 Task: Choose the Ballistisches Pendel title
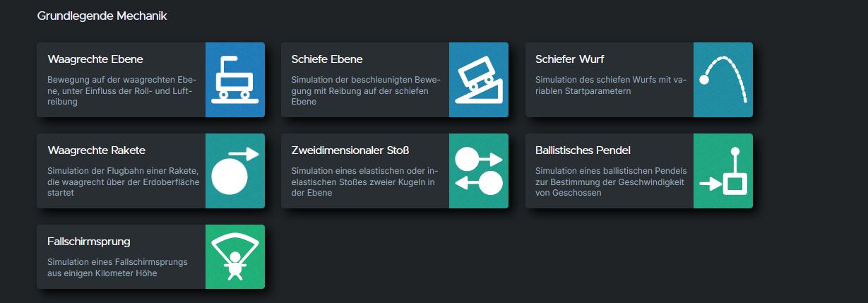[583, 150]
